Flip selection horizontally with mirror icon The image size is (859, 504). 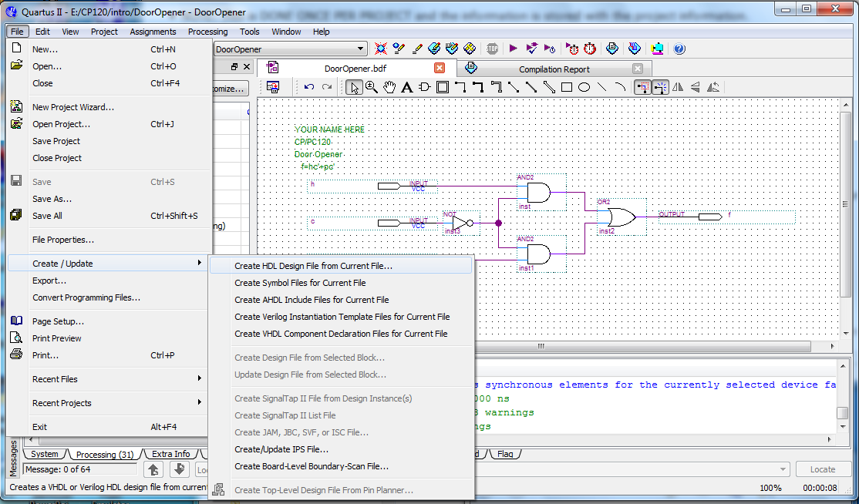(678, 87)
